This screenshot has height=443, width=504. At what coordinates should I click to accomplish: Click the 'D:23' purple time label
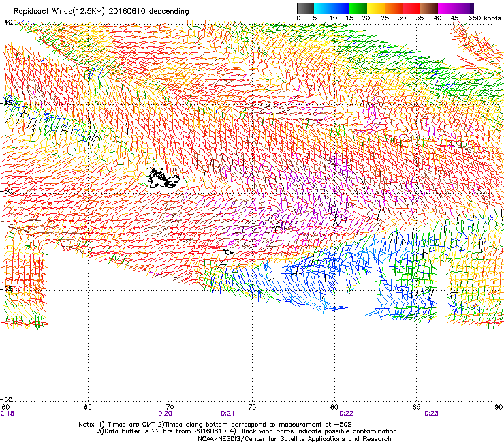[x=431, y=414]
